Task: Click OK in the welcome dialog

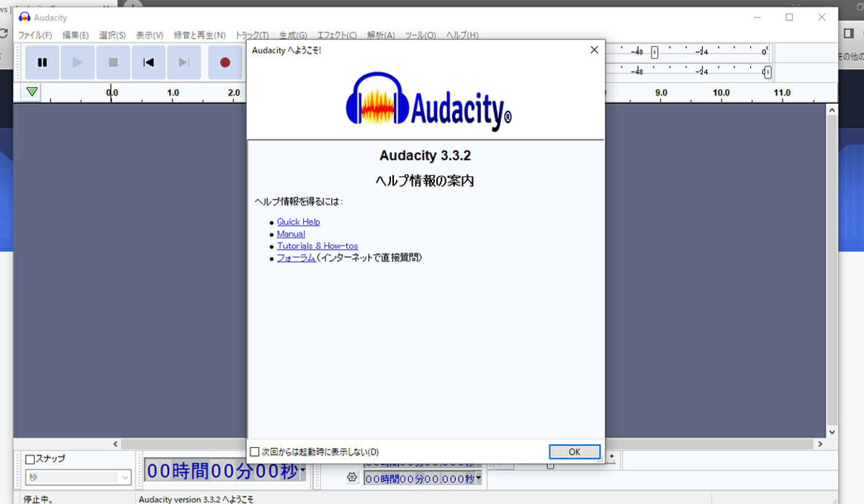Action: (575, 451)
